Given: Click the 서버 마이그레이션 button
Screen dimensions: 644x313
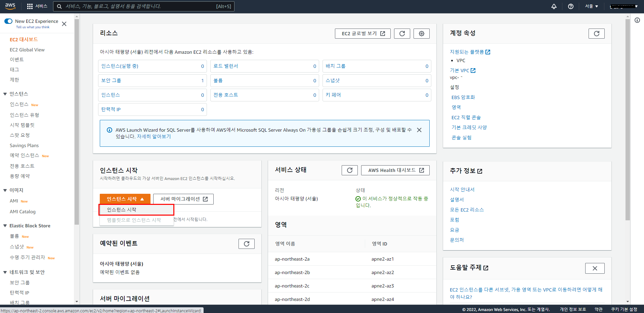Looking at the screenshot, I should pyautogui.click(x=183, y=199).
